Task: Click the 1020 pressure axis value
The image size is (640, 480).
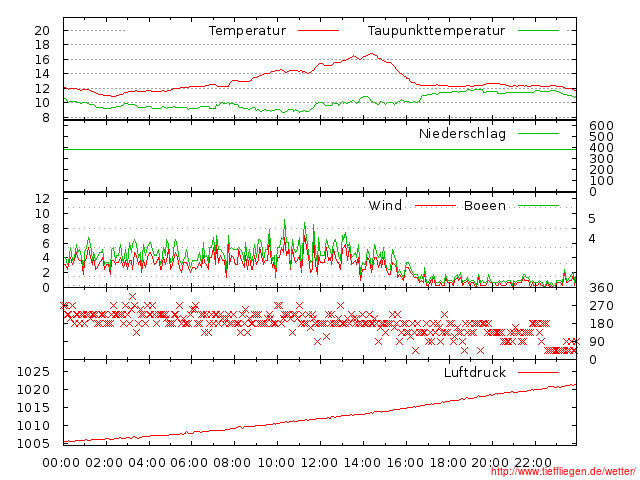Action: [x=33, y=389]
